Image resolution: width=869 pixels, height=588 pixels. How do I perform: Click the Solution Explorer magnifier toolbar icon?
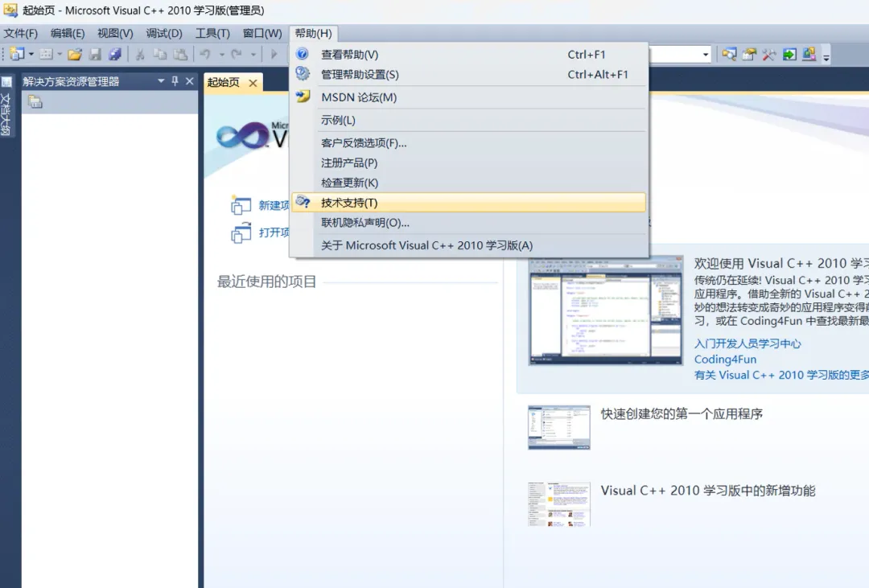[x=729, y=55]
